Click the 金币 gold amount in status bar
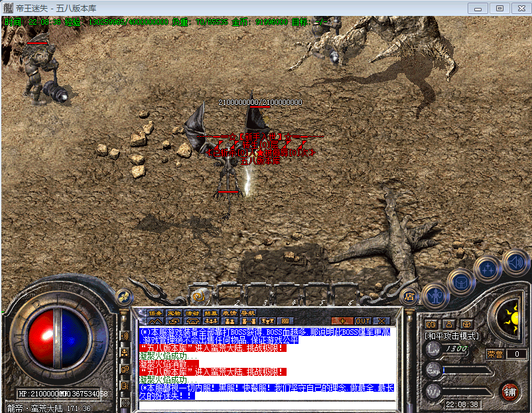Screen dimensions: 532x413 [259, 22]
